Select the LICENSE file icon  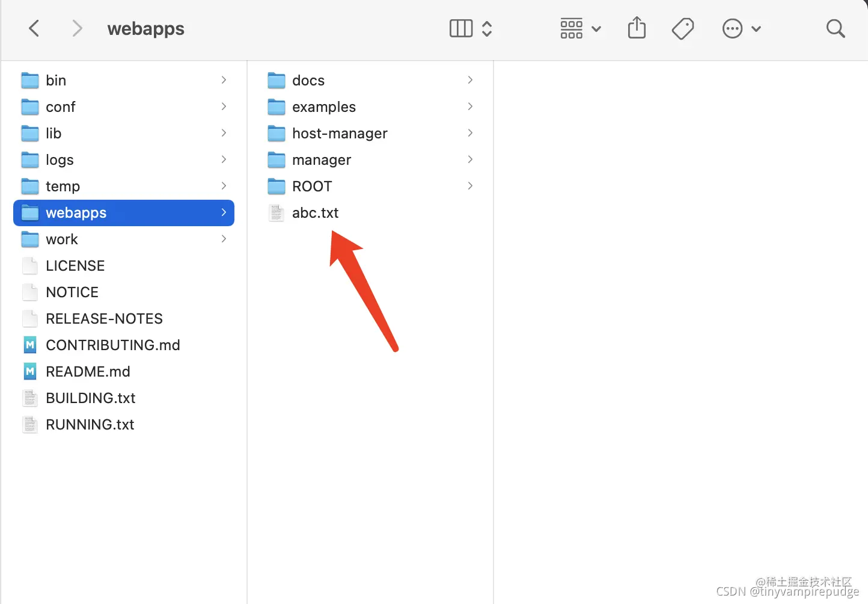(x=30, y=265)
